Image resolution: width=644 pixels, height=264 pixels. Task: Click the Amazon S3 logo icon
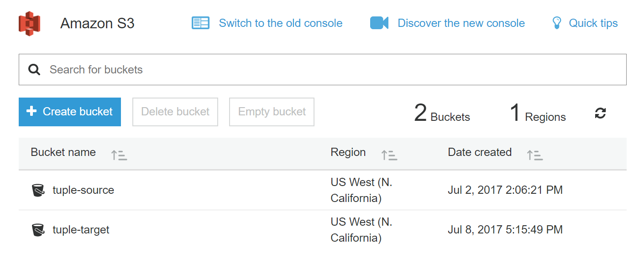coord(29,24)
